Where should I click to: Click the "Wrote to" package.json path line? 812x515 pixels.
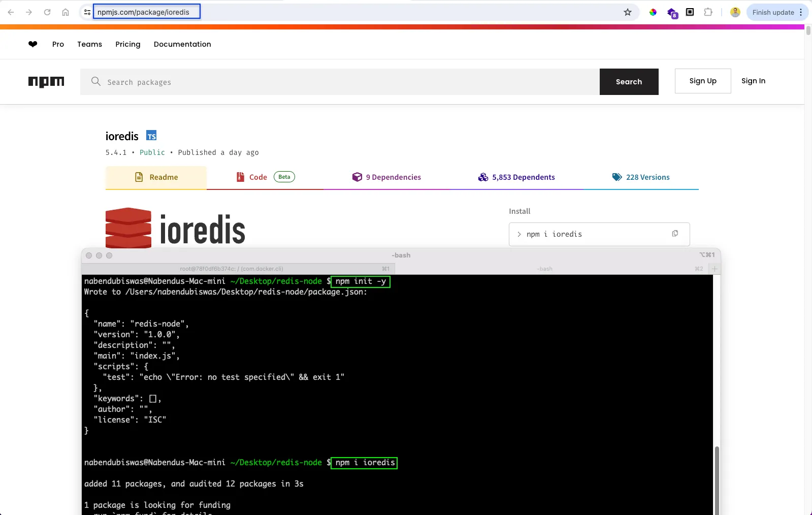[x=225, y=292]
